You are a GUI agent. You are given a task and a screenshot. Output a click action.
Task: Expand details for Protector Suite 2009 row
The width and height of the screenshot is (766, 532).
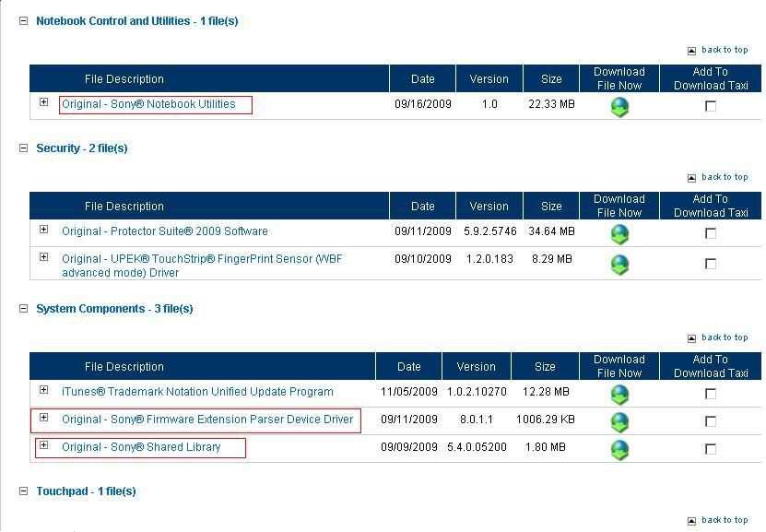[44, 229]
